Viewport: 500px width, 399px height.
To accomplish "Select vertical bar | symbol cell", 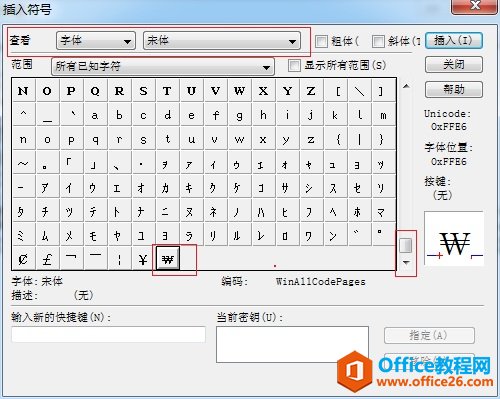I will pos(360,139).
